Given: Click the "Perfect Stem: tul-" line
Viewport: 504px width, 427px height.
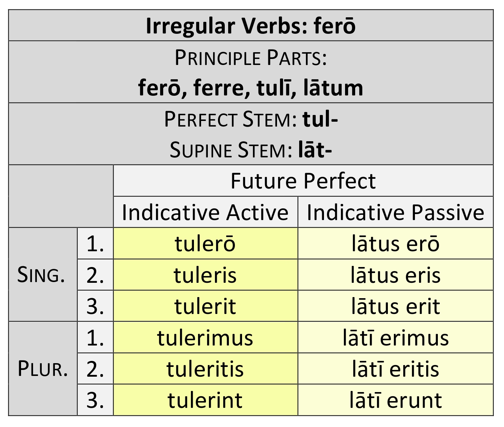Looking at the screenshot, I should (x=251, y=119).
